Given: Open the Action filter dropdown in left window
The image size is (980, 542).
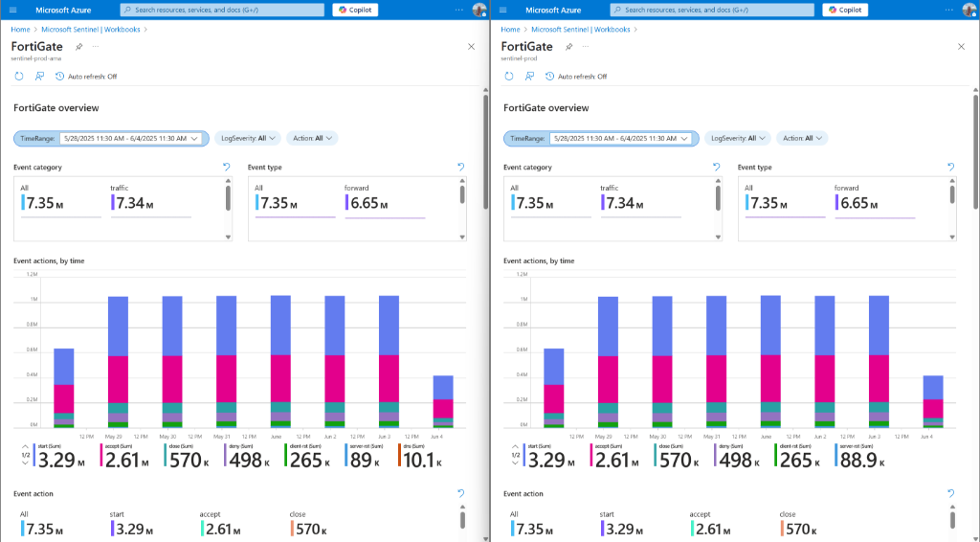Looking at the screenshot, I should (312, 138).
